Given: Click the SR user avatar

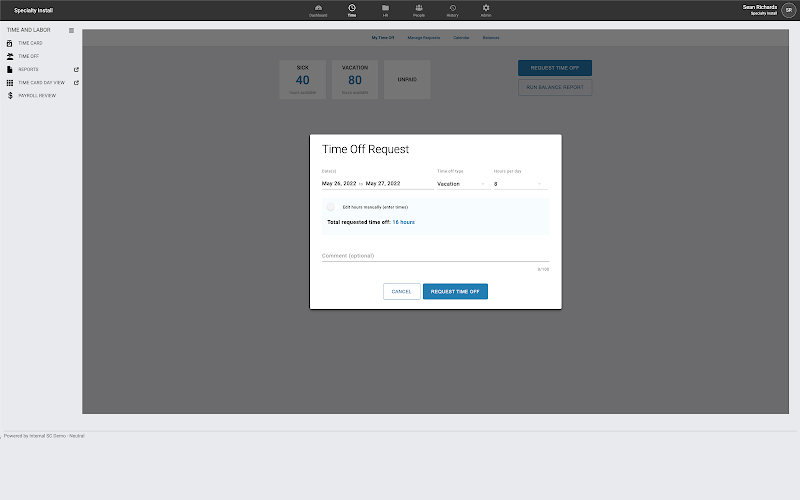Looking at the screenshot, I should point(788,10).
